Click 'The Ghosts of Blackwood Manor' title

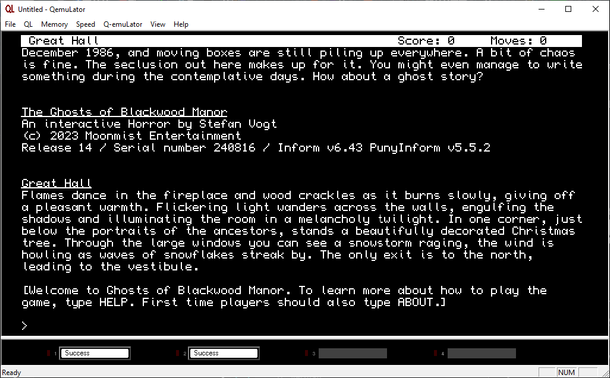124,112
